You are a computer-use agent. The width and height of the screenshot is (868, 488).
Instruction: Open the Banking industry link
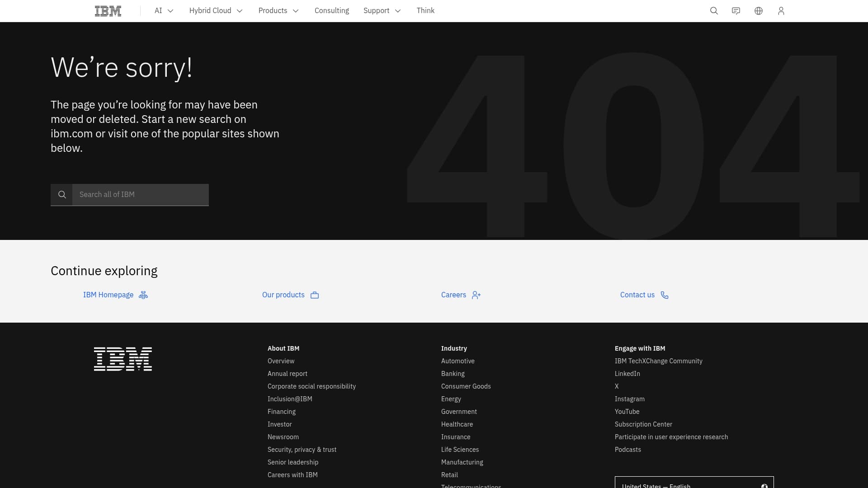point(453,374)
